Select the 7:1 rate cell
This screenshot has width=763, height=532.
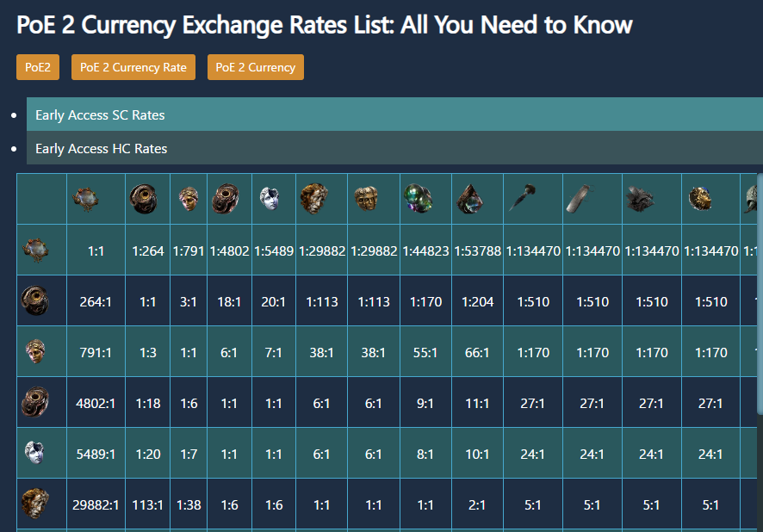(274, 352)
